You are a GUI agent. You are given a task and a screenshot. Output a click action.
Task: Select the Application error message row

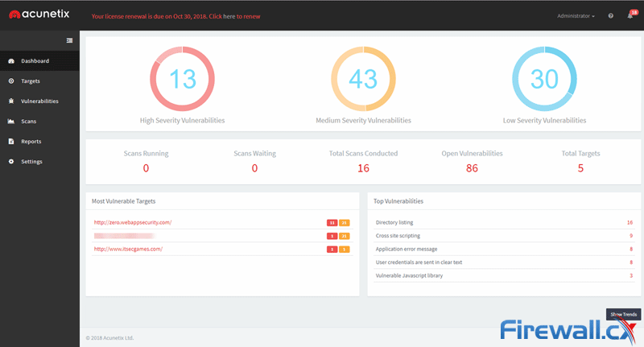[x=504, y=249]
